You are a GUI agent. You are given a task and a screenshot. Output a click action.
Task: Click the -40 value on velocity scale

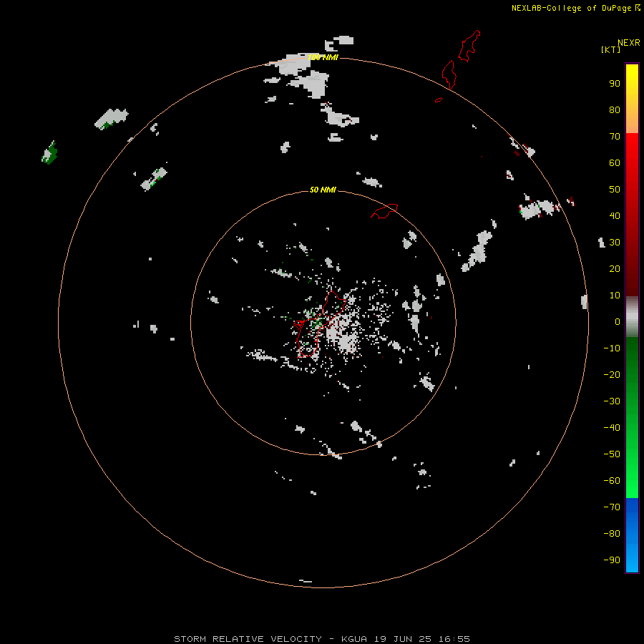pos(612,428)
